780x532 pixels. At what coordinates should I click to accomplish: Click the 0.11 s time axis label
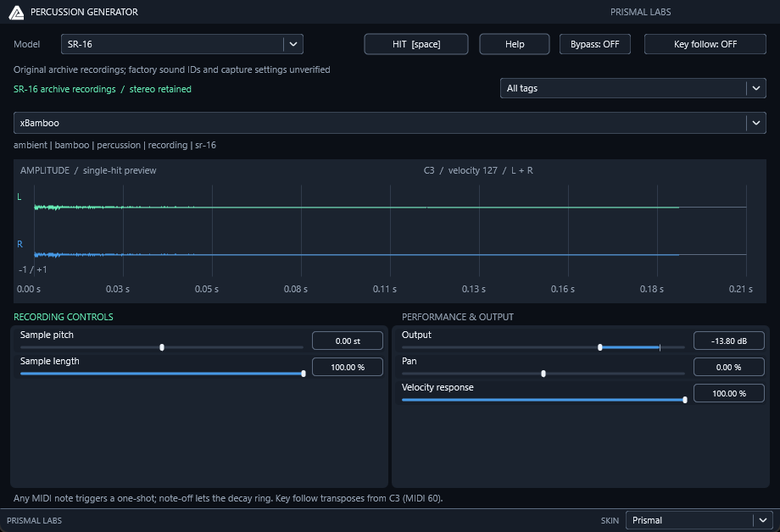(x=385, y=289)
